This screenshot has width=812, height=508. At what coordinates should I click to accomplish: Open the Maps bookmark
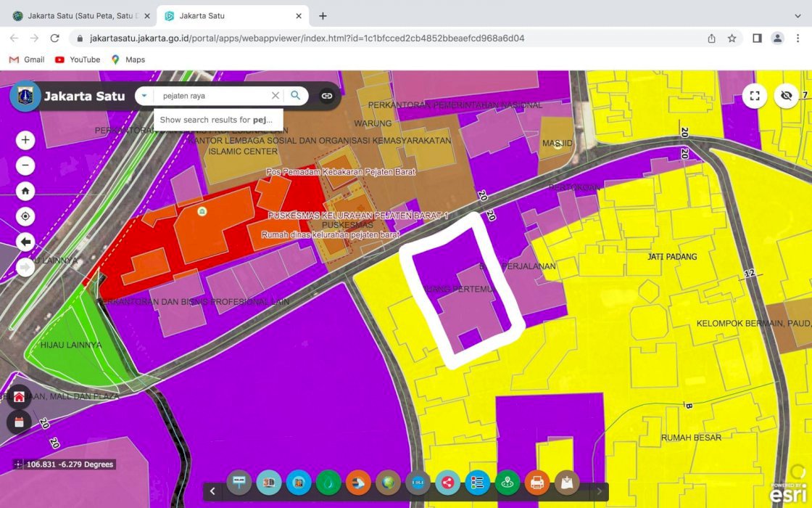point(128,60)
